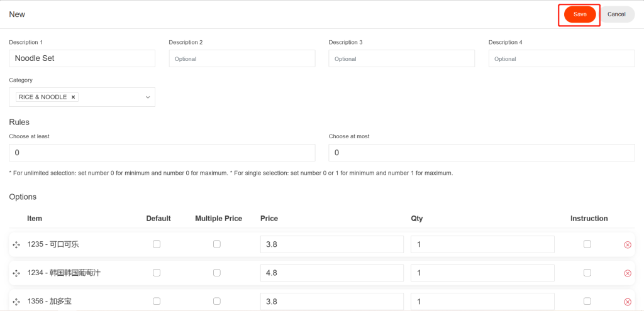Screen dimensions: 644x311
Task: Click drag handle icon for item 1234
Action: (x=16, y=273)
